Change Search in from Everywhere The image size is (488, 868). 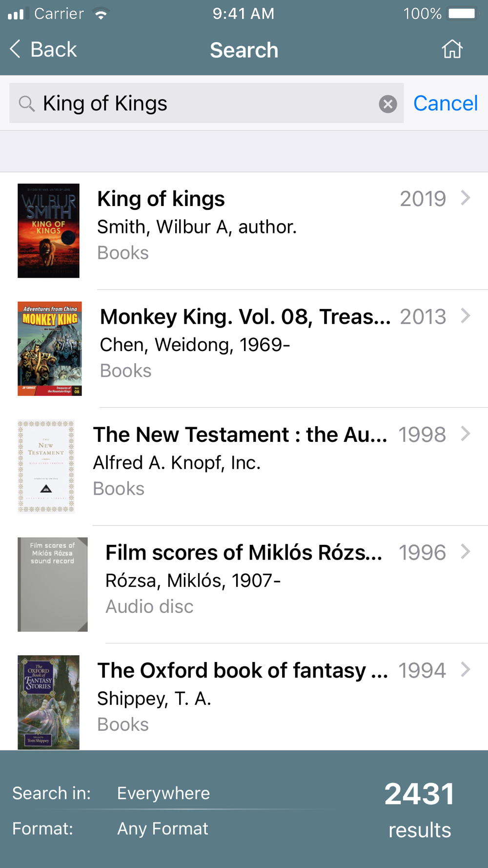pyautogui.click(x=163, y=793)
